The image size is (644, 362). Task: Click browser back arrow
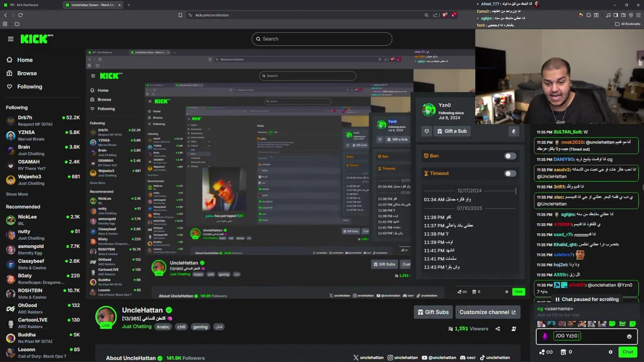pos(6,15)
